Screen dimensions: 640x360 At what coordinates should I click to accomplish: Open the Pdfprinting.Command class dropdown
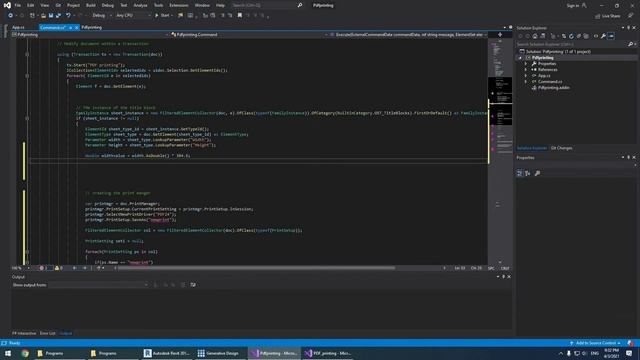[x=249, y=35]
